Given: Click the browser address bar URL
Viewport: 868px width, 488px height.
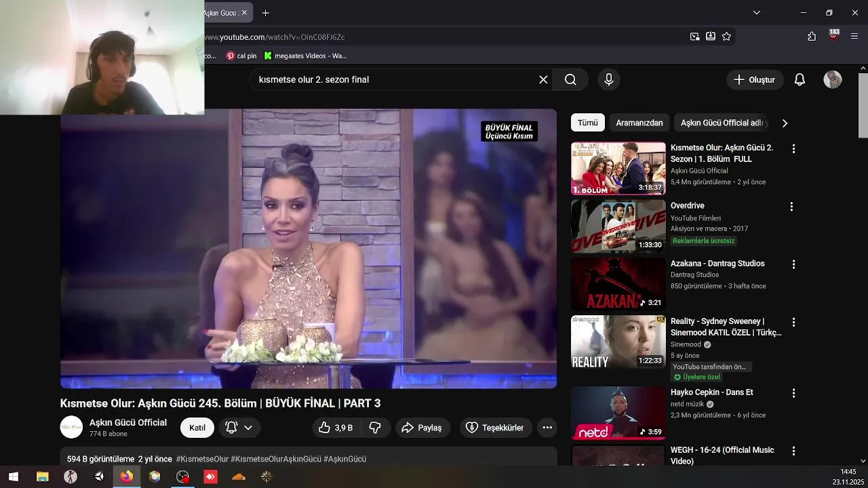Looking at the screenshot, I should point(275,37).
